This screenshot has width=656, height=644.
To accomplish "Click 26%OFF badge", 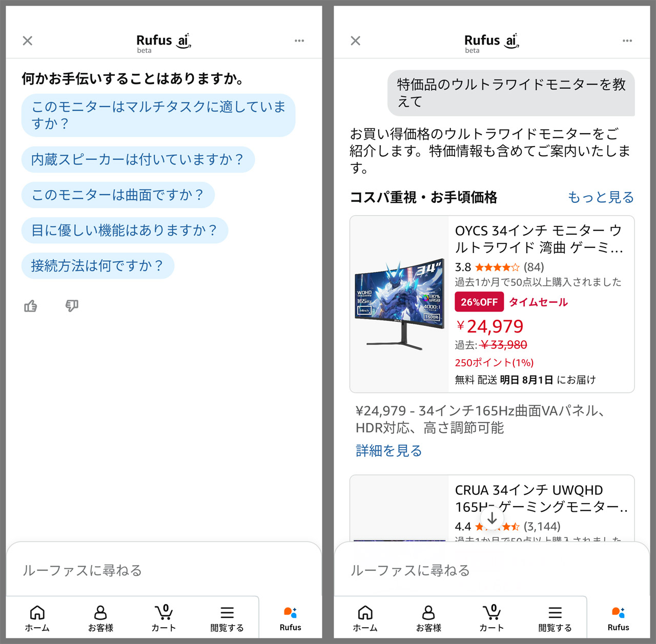I will [479, 302].
